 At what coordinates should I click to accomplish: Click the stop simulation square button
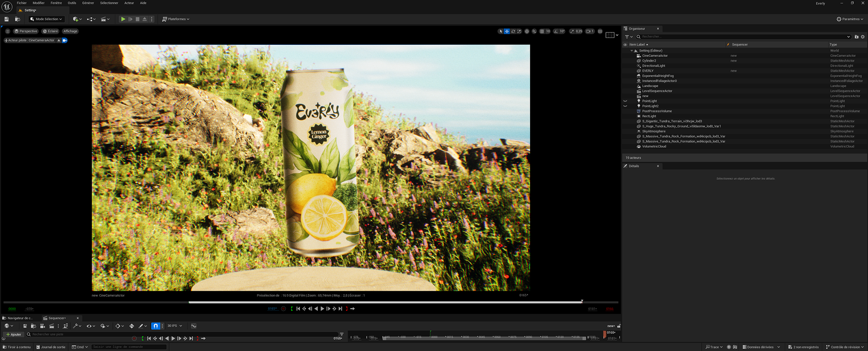point(137,19)
